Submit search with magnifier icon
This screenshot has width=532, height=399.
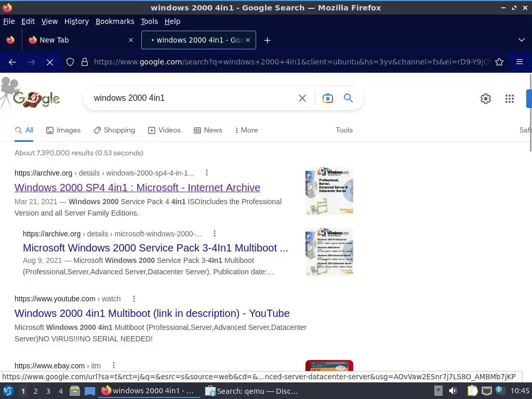348,98
